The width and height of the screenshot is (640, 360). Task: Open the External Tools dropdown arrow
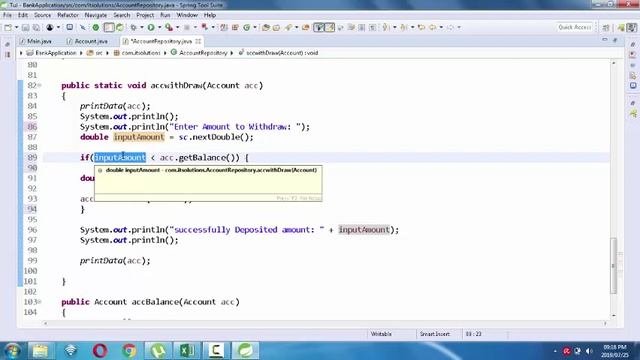(x=178, y=27)
